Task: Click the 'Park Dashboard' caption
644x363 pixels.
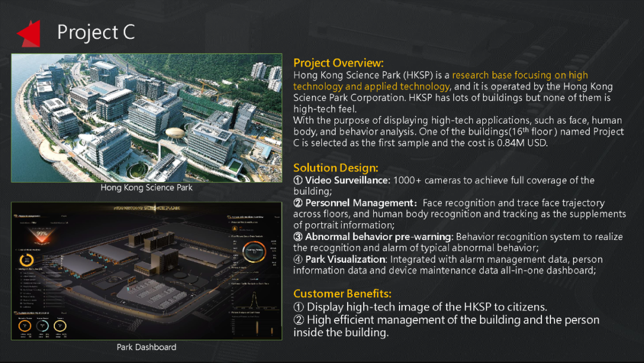Action: pyautogui.click(x=147, y=347)
